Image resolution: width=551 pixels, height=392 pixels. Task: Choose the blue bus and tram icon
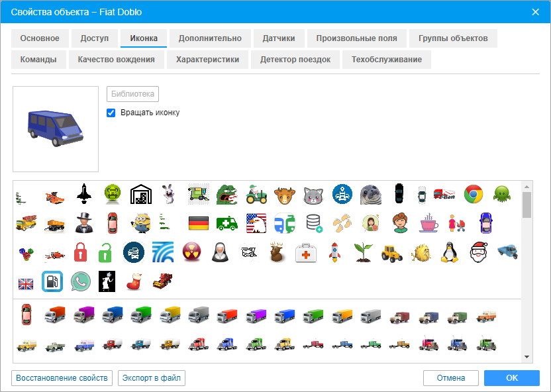[285, 223]
